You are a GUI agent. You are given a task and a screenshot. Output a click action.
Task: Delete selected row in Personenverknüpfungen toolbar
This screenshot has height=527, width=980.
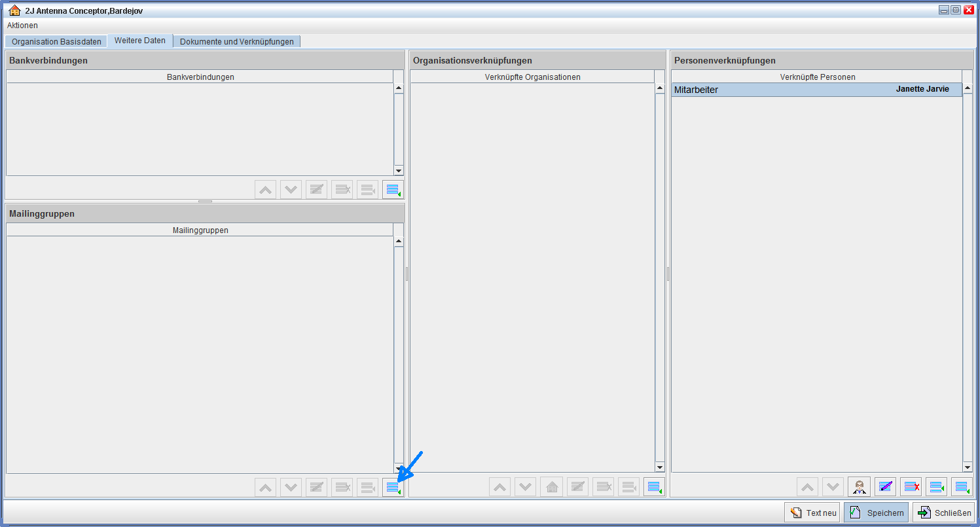coord(911,487)
